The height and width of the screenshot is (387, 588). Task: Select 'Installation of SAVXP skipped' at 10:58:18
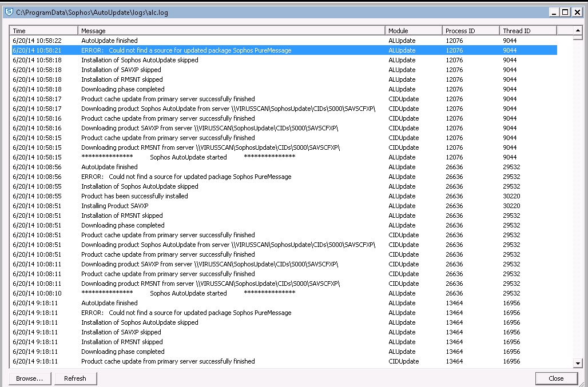284,70
